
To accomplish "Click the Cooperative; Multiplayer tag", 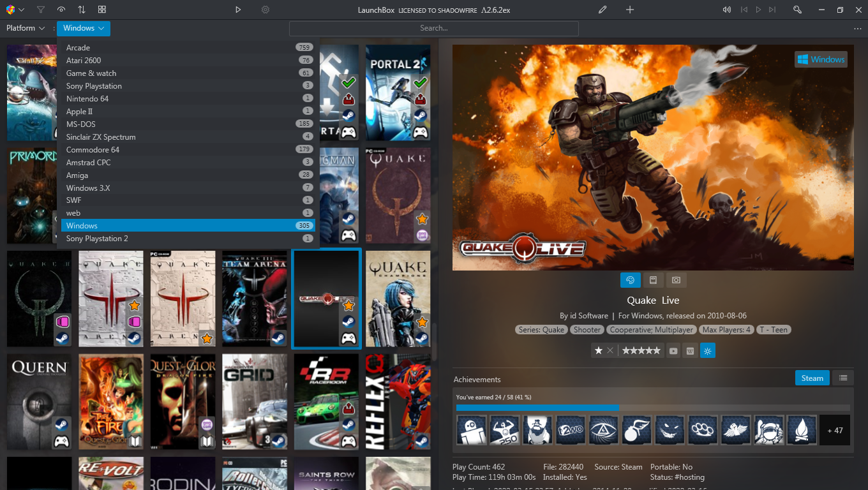I will coord(652,330).
